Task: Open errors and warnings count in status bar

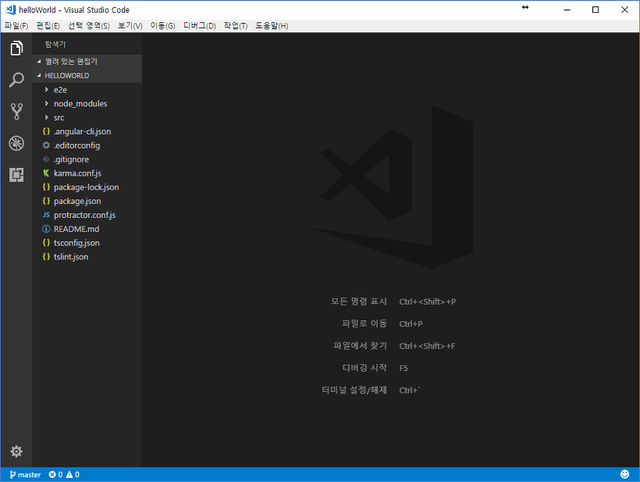Action: [64, 475]
